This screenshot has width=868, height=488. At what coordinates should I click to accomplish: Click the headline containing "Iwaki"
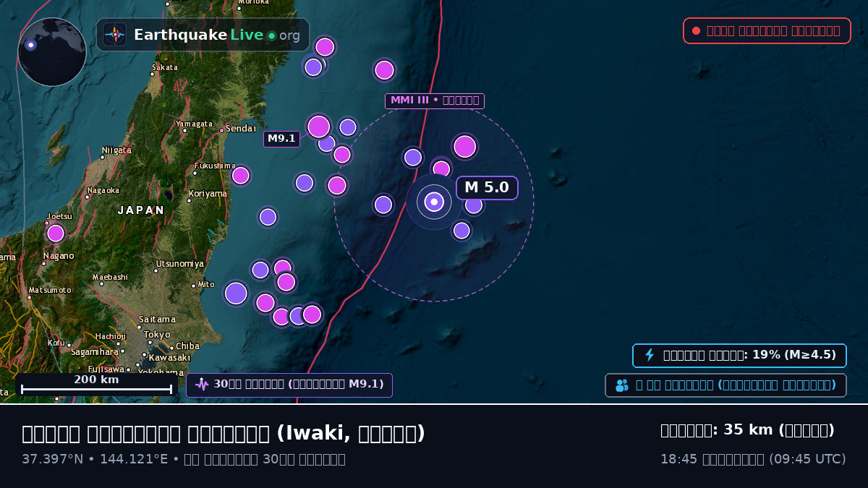click(224, 434)
